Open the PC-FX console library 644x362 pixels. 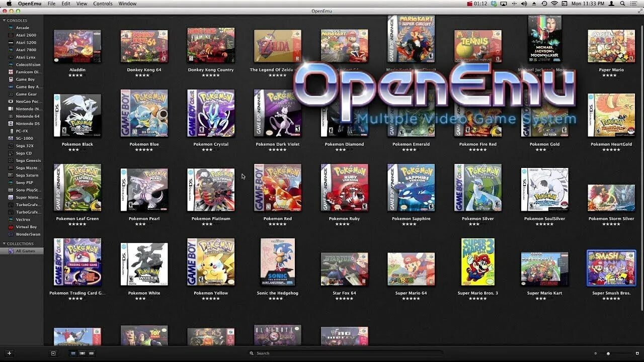point(22,131)
